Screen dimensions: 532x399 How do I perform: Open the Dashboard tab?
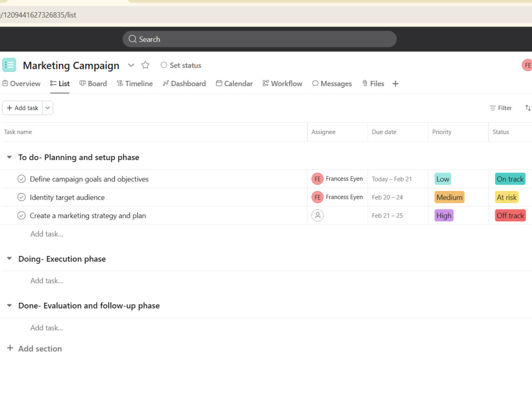tap(184, 84)
